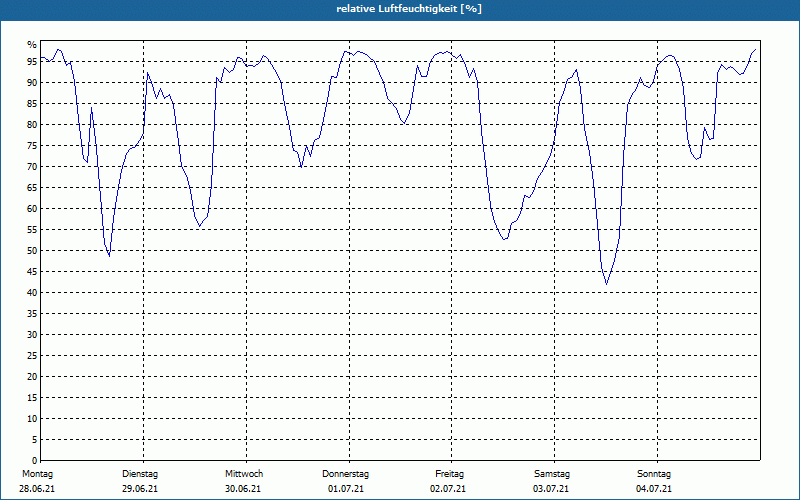Click the y-axis value 35
This screenshot has height=500, width=800.
coord(32,314)
